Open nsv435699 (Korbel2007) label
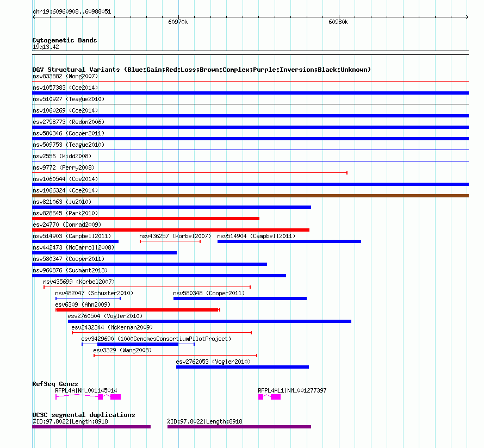Viewport: 484px width, 448px height. point(79,282)
